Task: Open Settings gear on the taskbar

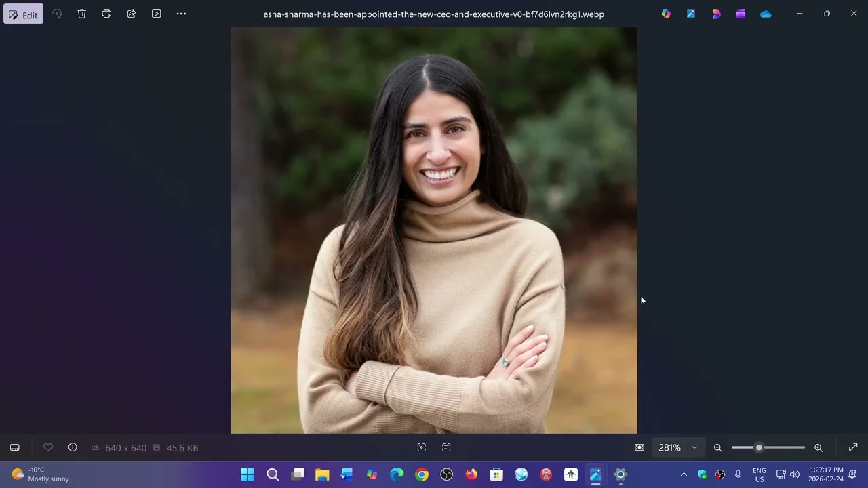Action: click(620, 474)
